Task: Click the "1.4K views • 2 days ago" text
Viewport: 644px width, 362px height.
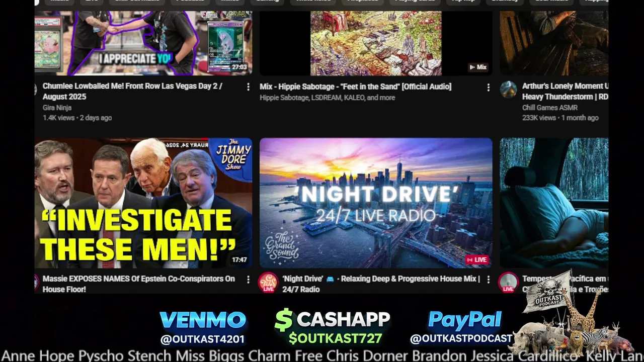Action: (x=77, y=118)
